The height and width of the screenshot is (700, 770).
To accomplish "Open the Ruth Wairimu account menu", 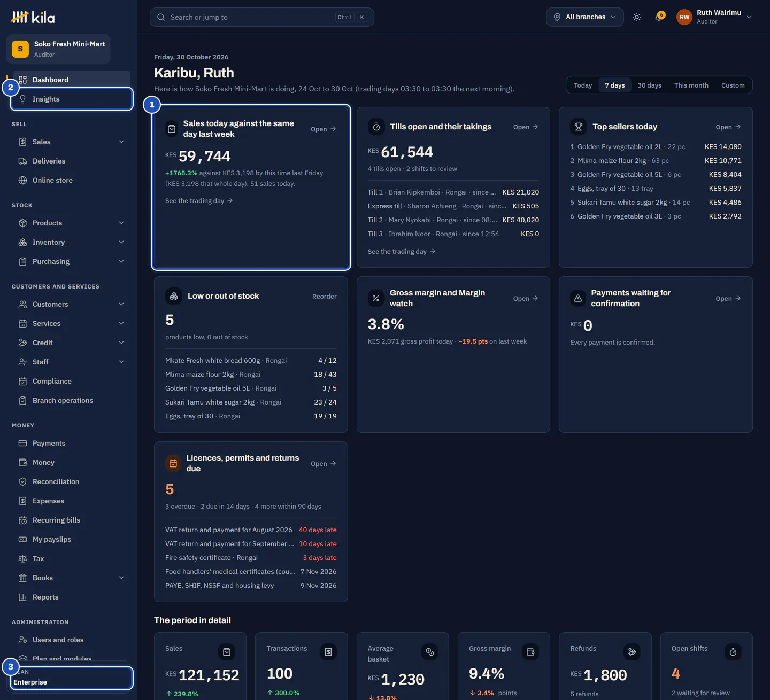I will point(714,17).
